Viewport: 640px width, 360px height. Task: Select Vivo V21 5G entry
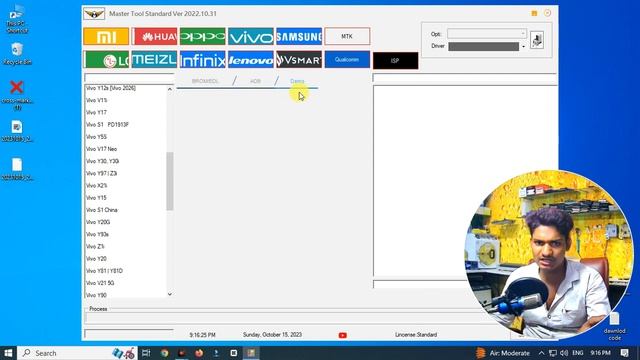100,283
